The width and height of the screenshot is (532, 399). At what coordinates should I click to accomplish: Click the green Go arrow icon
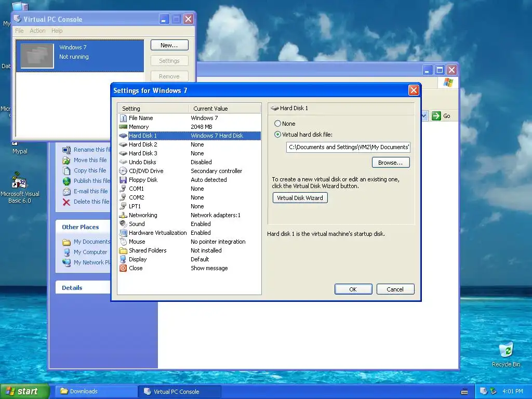436,116
